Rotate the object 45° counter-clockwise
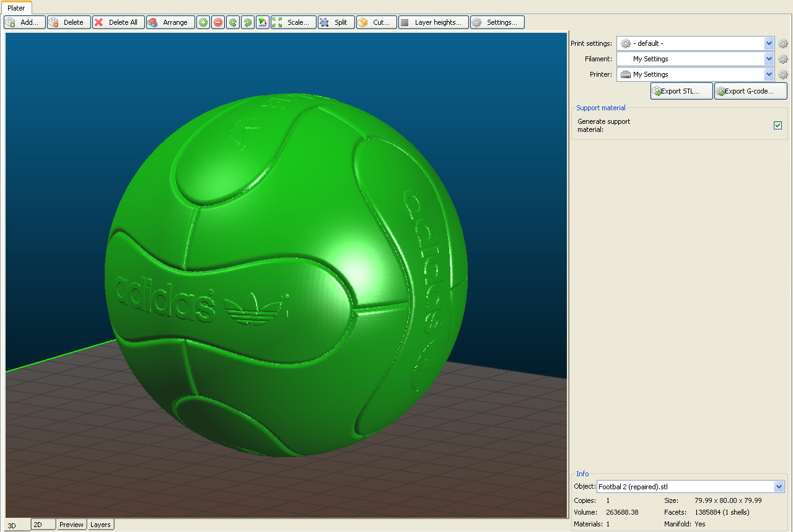Screen dimensions: 793x532 tap(233, 22)
